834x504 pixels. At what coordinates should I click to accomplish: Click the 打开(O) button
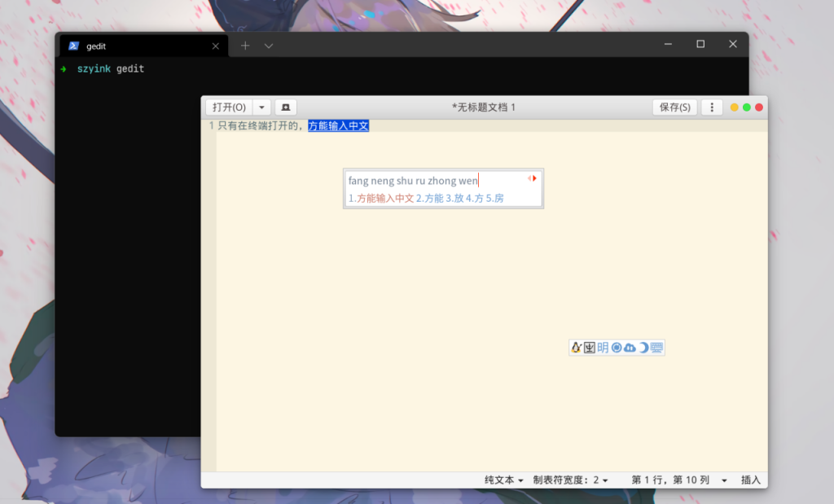pos(229,107)
